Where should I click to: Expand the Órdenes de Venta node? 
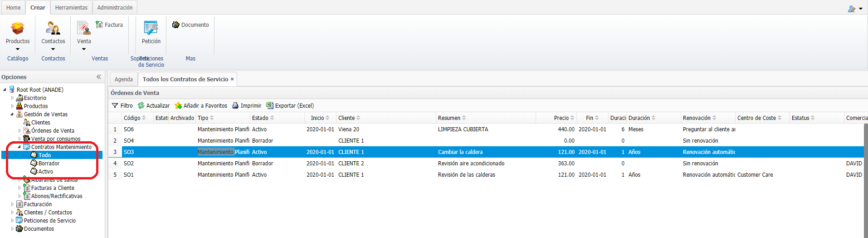tap(20, 131)
